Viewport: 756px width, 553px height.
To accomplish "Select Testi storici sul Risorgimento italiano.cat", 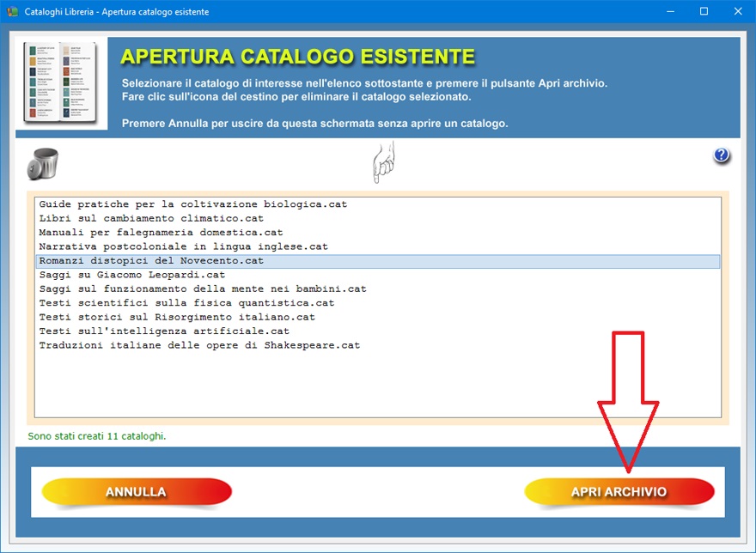I will (177, 317).
